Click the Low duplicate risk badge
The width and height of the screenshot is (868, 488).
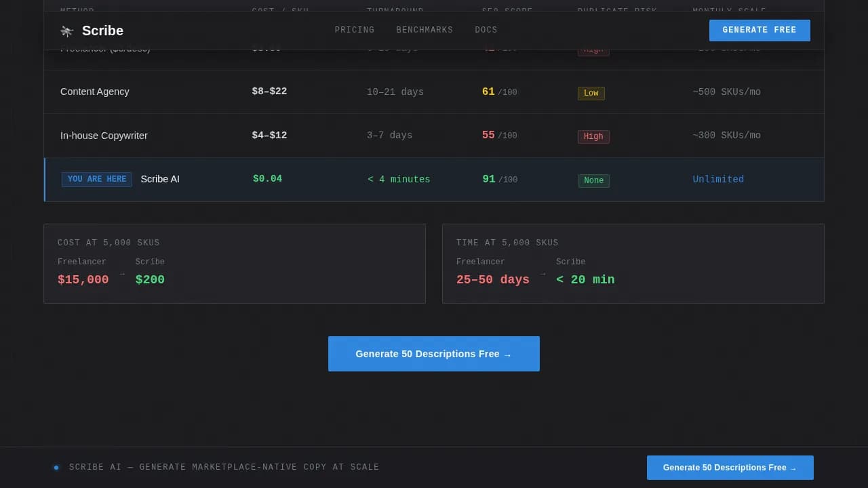coord(591,94)
